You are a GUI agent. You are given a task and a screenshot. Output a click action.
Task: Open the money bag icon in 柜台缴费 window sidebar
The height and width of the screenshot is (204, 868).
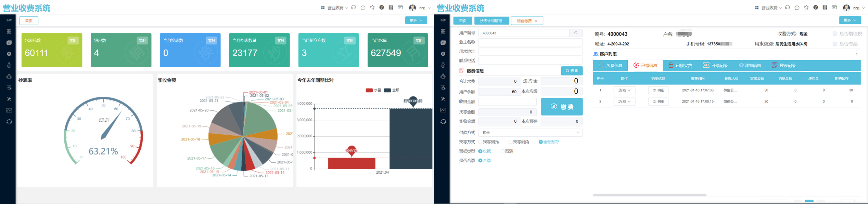443,65
